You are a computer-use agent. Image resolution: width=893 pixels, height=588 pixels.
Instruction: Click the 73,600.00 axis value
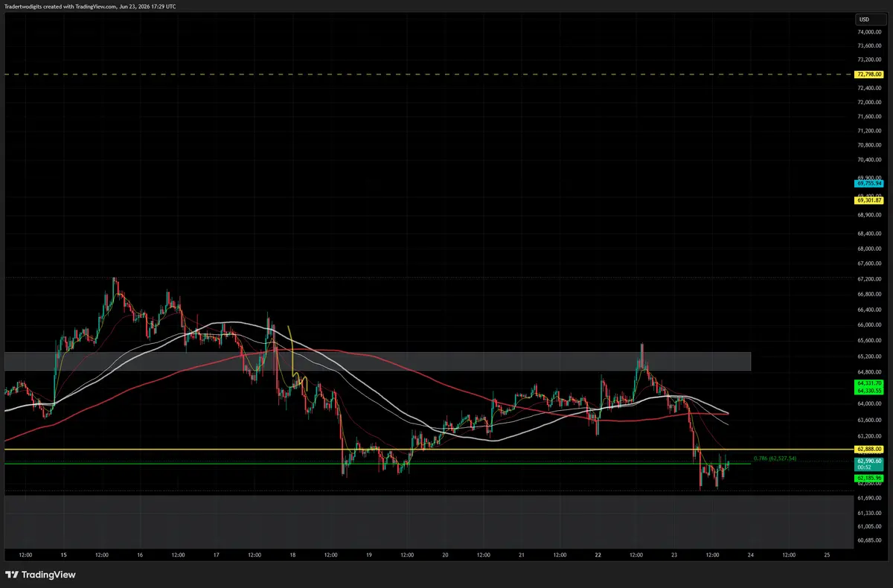[869, 45]
